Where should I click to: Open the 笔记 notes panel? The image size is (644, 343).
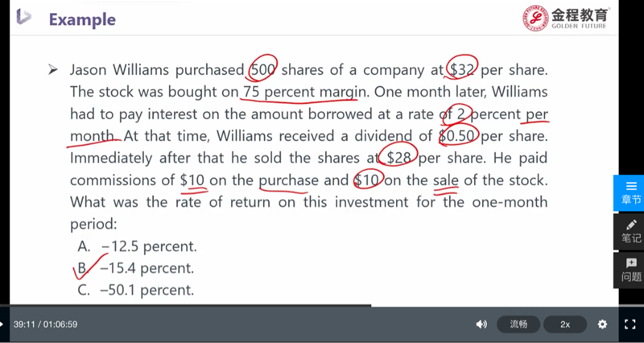pyautogui.click(x=630, y=230)
